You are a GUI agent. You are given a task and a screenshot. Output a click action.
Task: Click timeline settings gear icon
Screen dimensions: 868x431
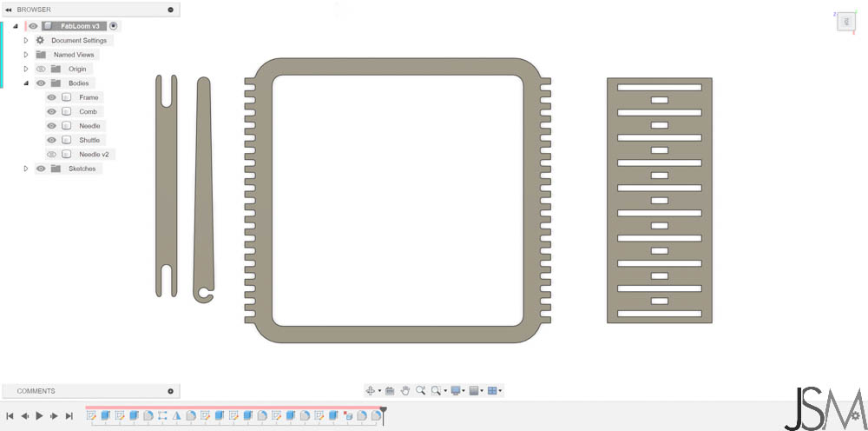click(856, 415)
